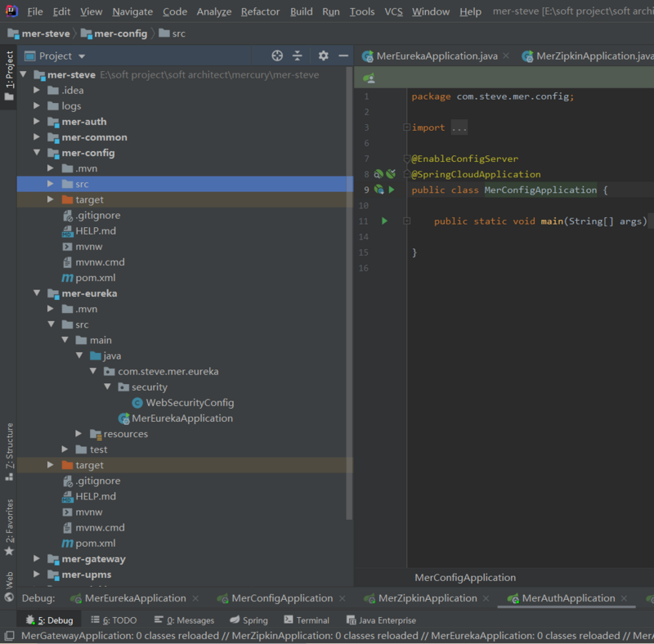Click the collapse all icon in Project panel

298,56
